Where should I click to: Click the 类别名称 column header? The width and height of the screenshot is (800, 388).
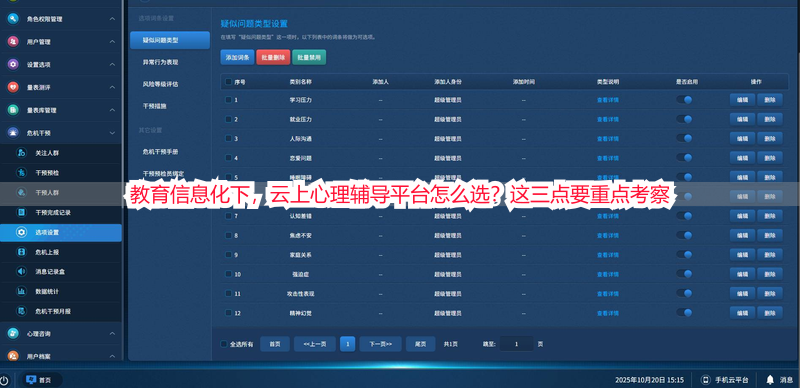301,82
